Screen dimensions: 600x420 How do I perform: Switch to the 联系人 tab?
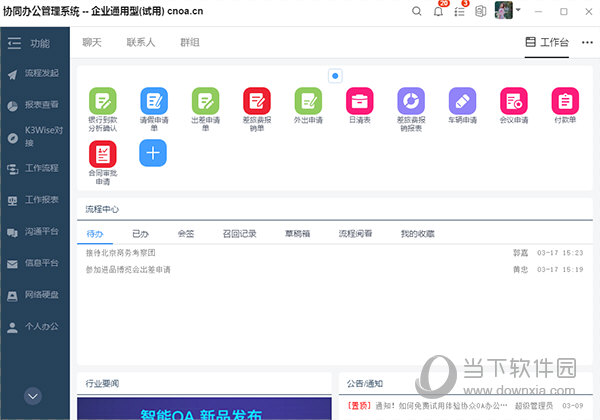tap(141, 42)
